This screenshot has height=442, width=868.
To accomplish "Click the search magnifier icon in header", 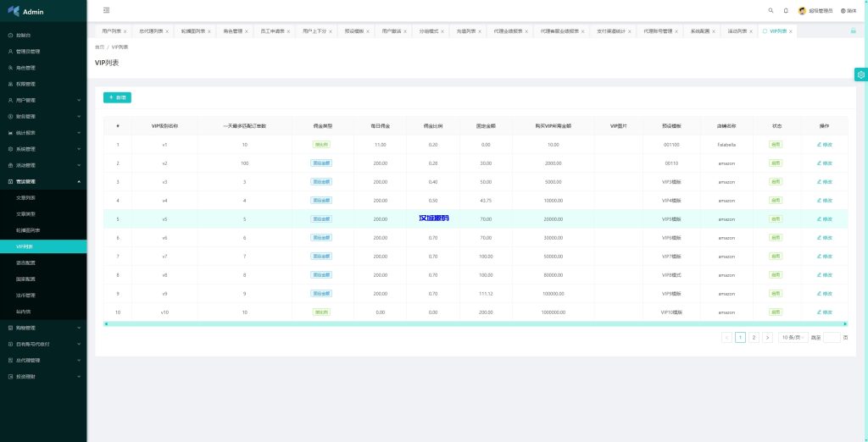I will tap(771, 10).
